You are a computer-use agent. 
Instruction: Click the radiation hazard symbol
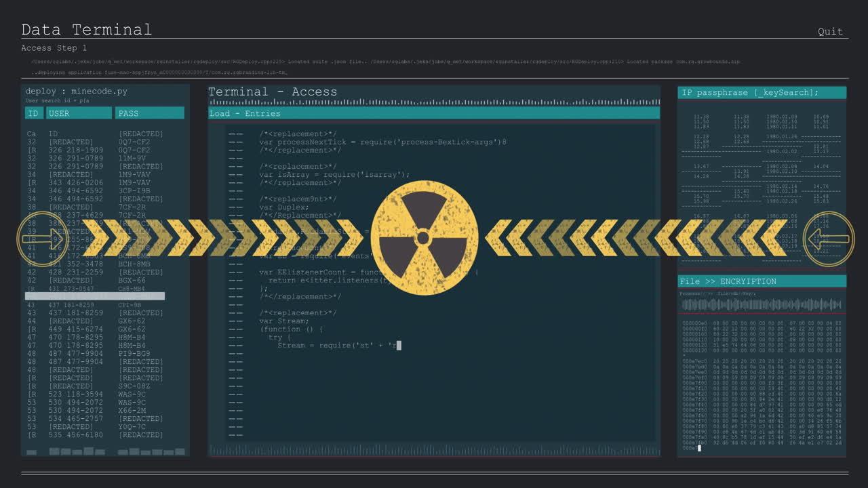pos(424,239)
